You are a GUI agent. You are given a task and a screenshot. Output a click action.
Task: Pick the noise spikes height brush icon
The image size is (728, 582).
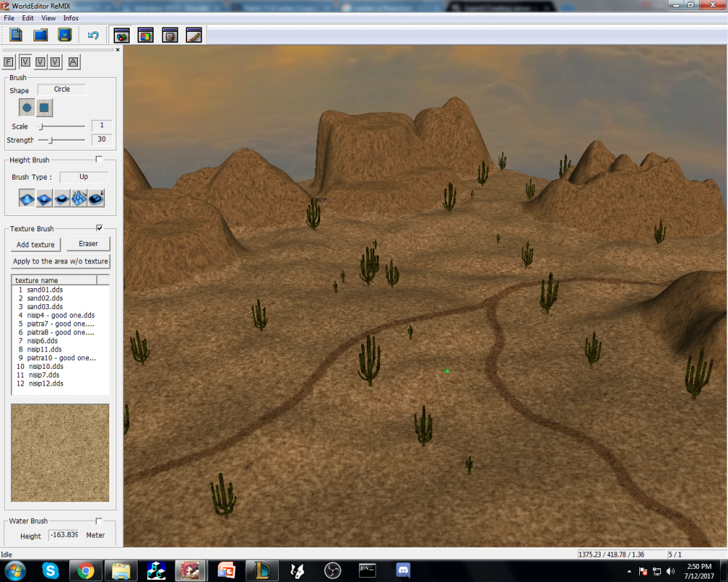pyautogui.click(x=79, y=197)
